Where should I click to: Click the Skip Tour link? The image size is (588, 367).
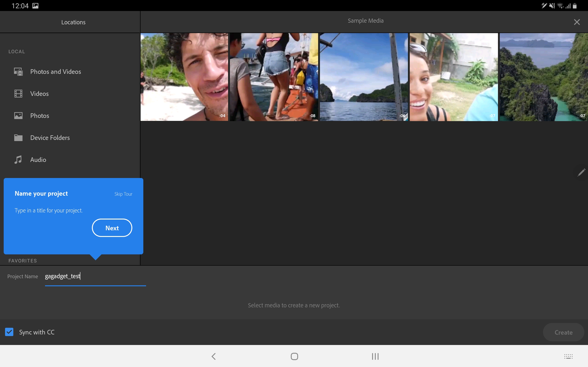click(x=123, y=194)
